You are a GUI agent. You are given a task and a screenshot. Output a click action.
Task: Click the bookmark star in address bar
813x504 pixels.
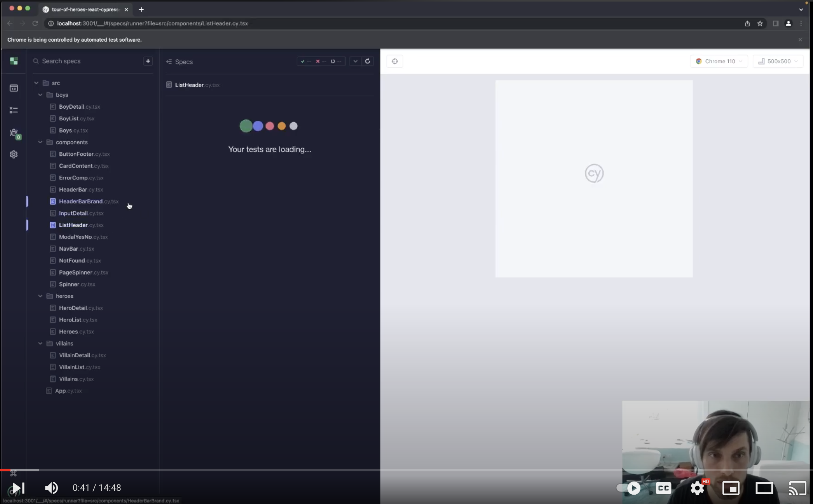[760, 23]
